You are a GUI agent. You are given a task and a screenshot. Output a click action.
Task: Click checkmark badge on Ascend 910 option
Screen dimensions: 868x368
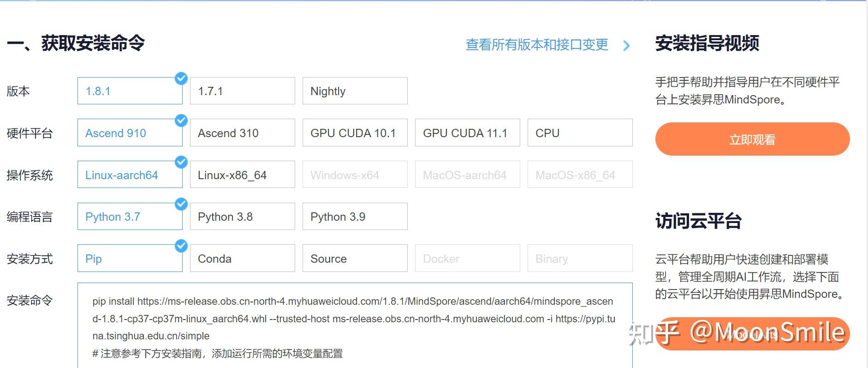click(x=181, y=121)
